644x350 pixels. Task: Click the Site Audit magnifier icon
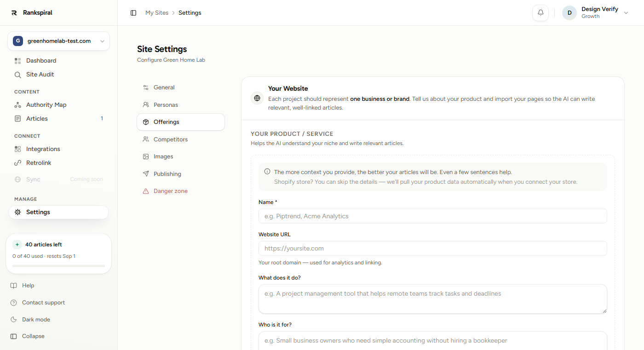pyautogui.click(x=18, y=75)
